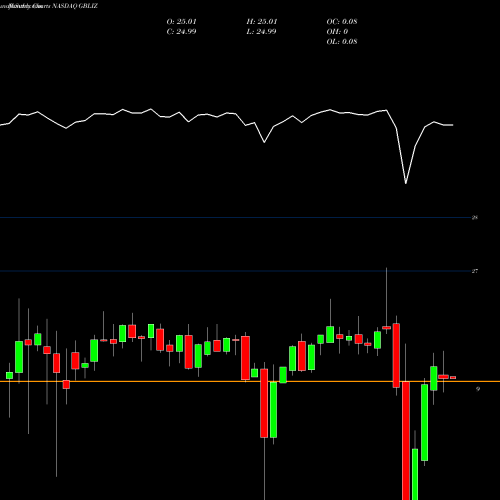Select the close value C: 24.99
Image resolution: width=500 pixels, height=500 pixels.
coord(181,32)
